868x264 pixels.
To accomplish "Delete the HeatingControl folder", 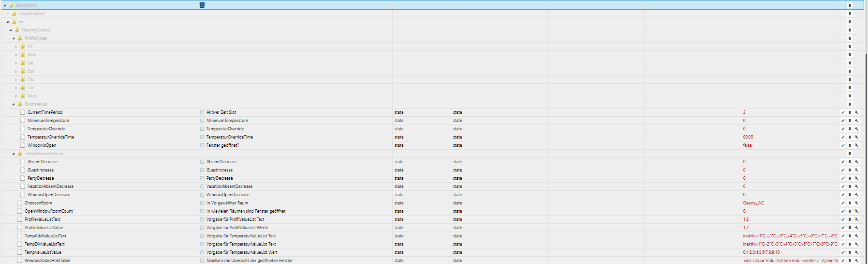I will 850,30.
